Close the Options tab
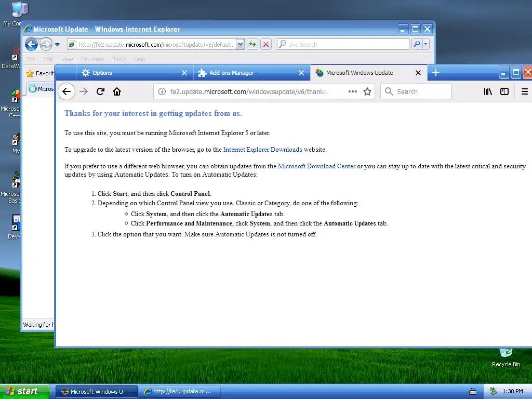Viewport: 532px width, 399px height. [184, 73]
